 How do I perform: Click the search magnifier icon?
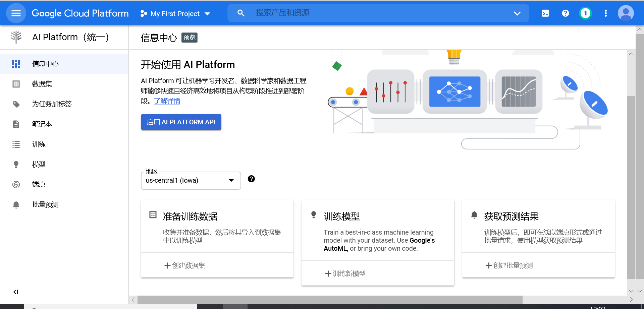coord(241,13)
